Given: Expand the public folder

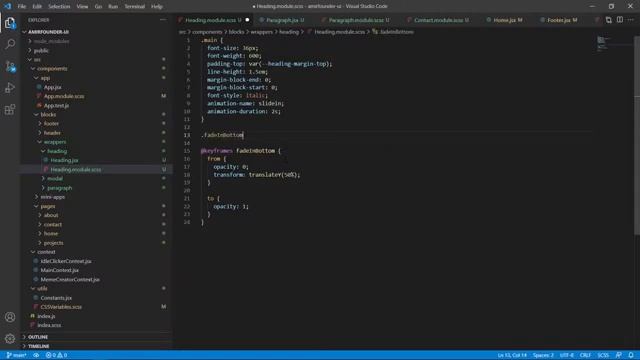Looking at the screenshot, I should pos(41,50).
